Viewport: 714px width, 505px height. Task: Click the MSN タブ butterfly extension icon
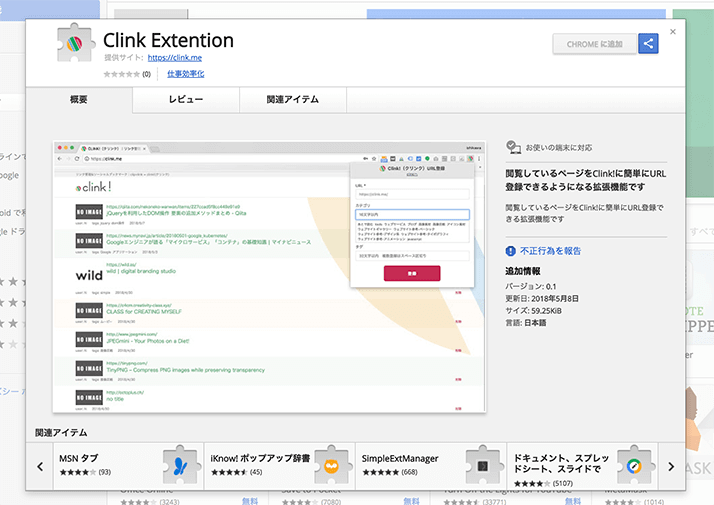(182, 464)
